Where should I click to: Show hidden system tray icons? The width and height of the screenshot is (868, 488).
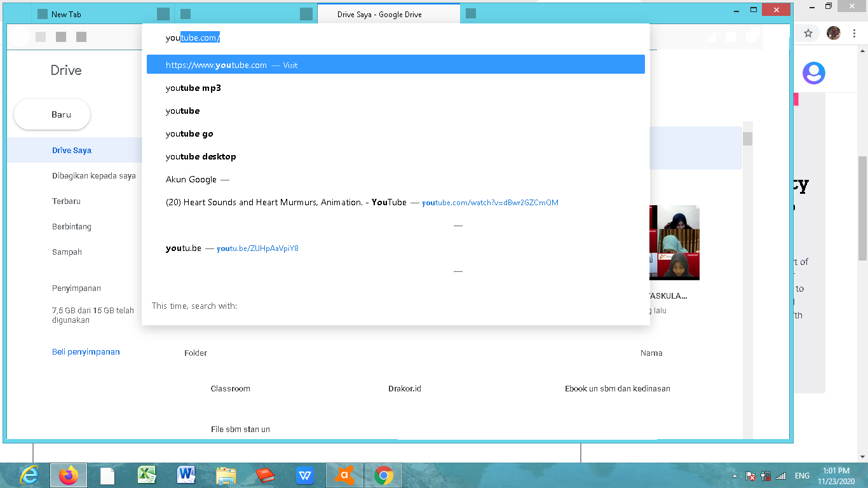[735, 476]
